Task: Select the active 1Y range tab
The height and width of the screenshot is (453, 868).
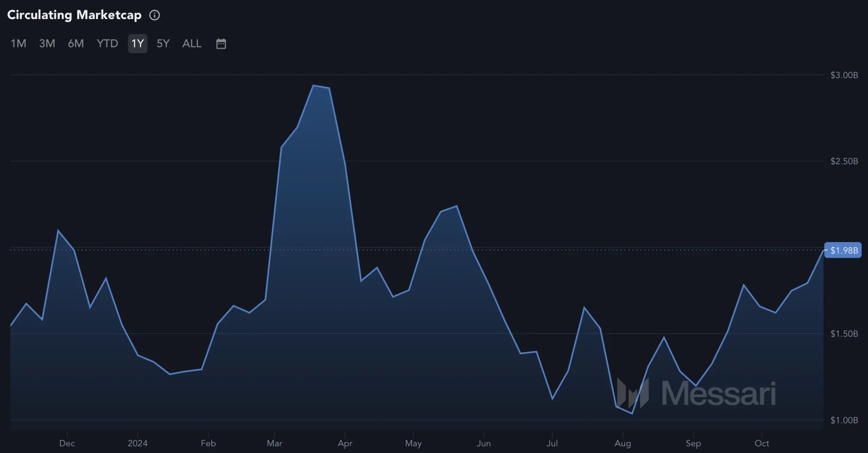Action: click(x=138, y=43)
